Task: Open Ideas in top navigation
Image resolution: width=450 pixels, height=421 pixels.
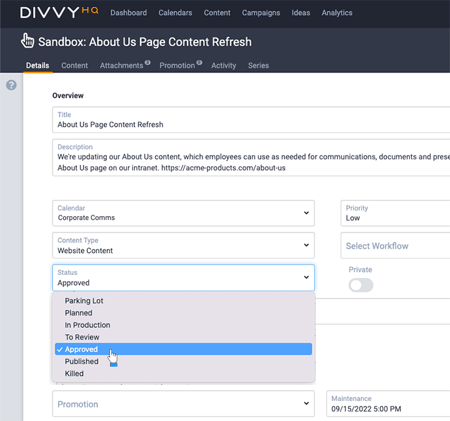Action: (x=301, y=13)
